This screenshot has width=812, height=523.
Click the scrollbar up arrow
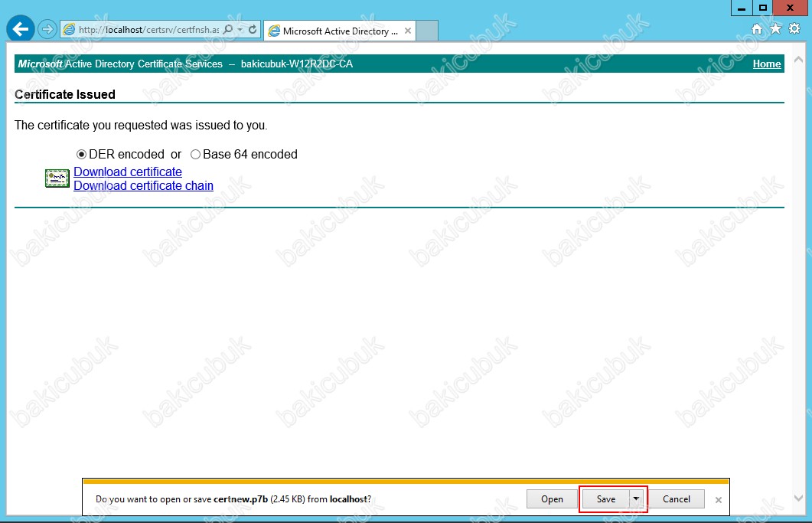click(798, 60)
